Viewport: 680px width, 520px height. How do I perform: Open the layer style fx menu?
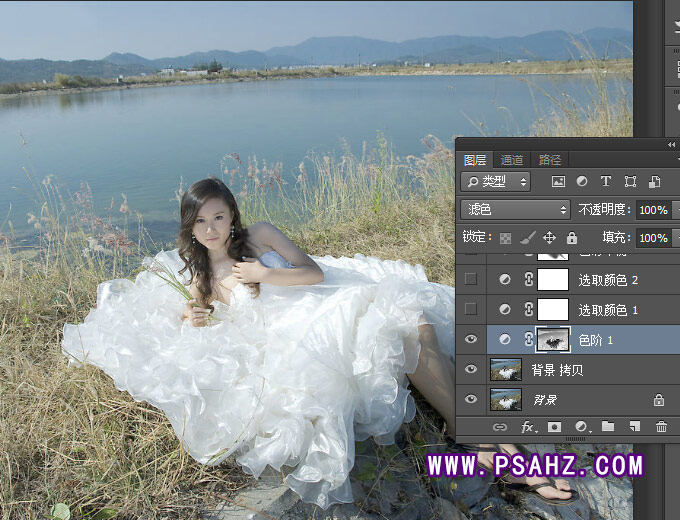click(528, 427)
